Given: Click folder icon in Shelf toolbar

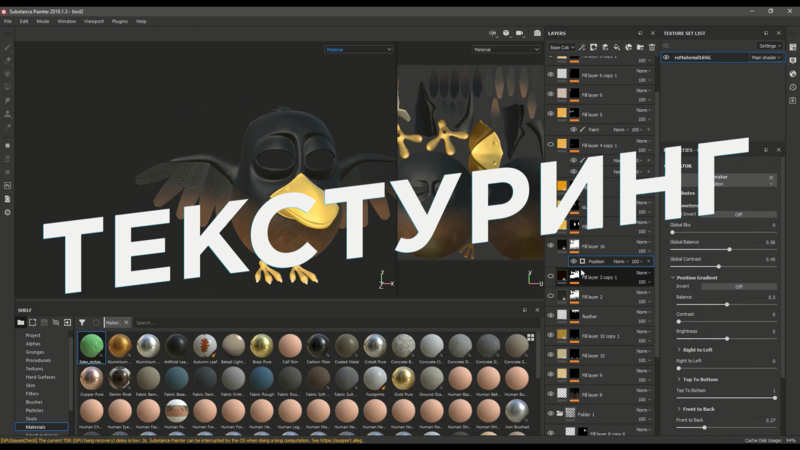Looking at the screenshot, I should [20, 323].
